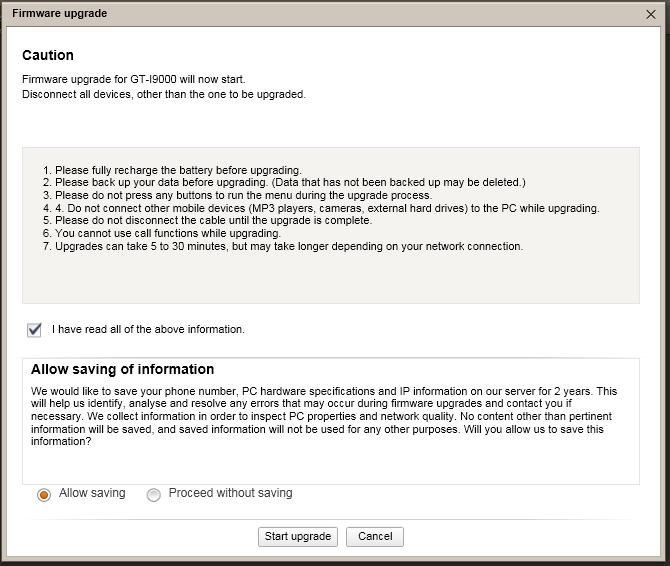Click the note about call functions while upgrading
The height and width of the screenshot is (566, 670).
point(162,233)
